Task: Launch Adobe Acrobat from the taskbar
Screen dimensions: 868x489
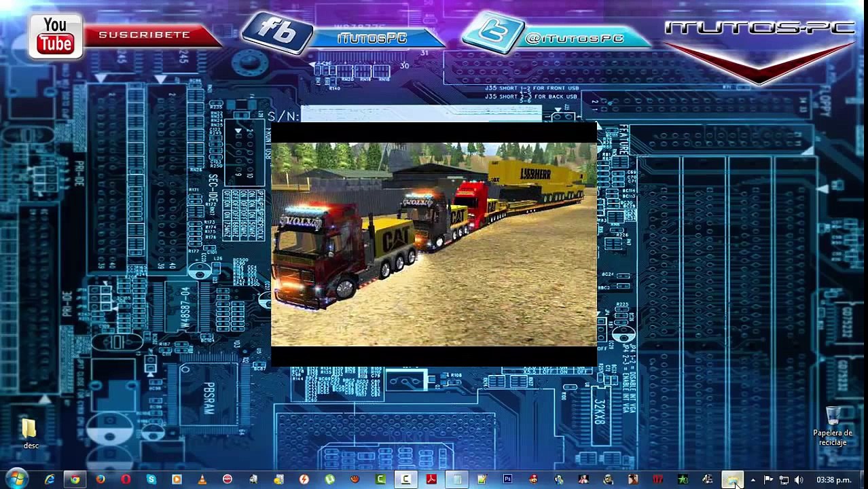Action: click(431, 479)
